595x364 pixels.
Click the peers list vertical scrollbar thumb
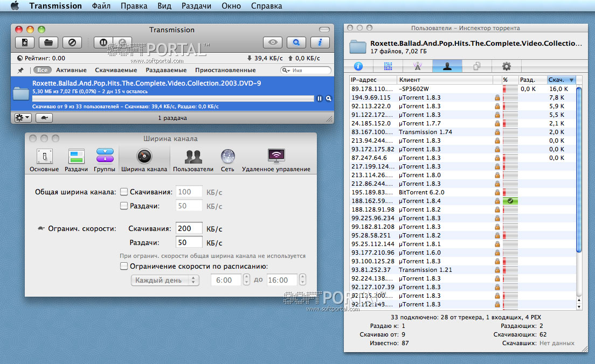tap(579, 170)
